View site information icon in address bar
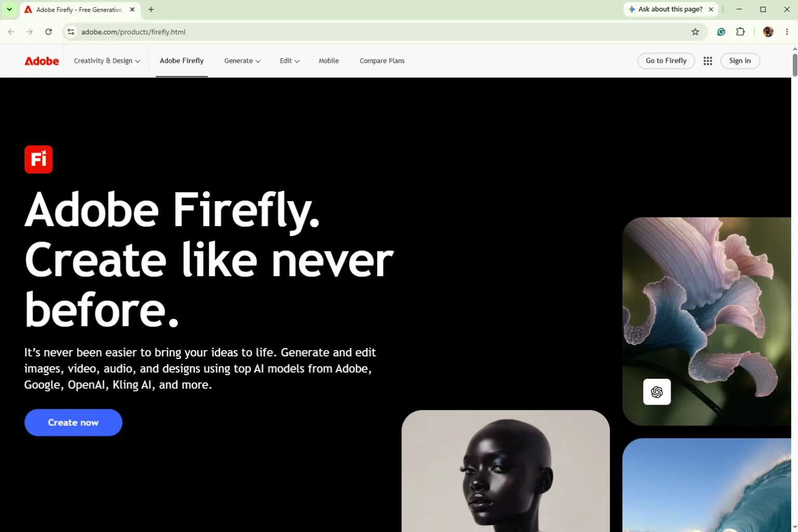The height and width of the screenshot is (532, 798). 71,32
